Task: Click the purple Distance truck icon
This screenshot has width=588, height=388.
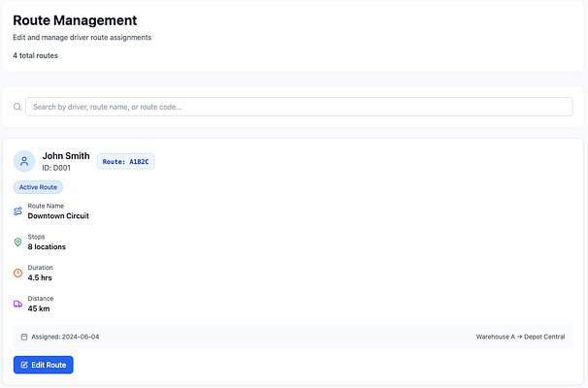Action: (18, 304)
